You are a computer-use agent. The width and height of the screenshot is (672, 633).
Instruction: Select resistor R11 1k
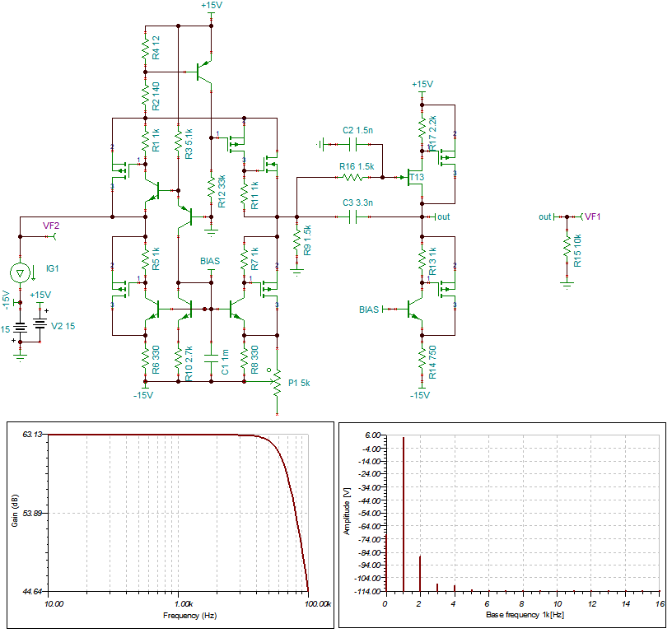[245, 194]
